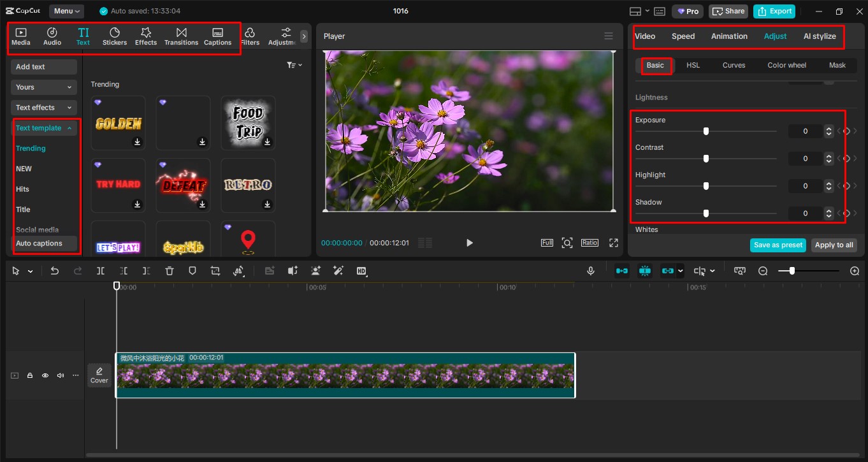Image resolution: width=868 pixels, height=462 pixels.
Task: Hide the video track with eye icon
Action: [x=45, y=375]
